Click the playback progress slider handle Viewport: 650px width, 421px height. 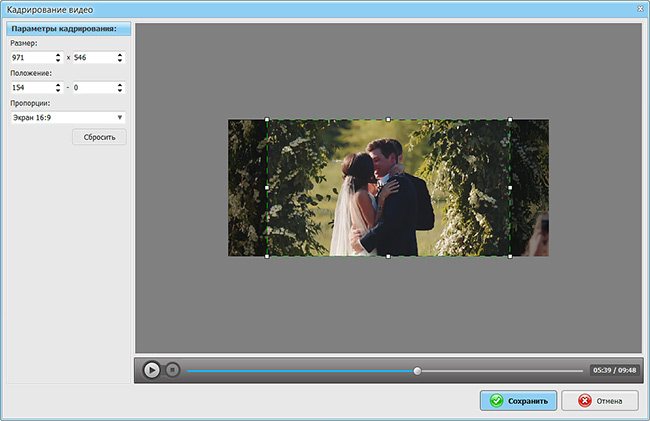[x=418, y=371]
